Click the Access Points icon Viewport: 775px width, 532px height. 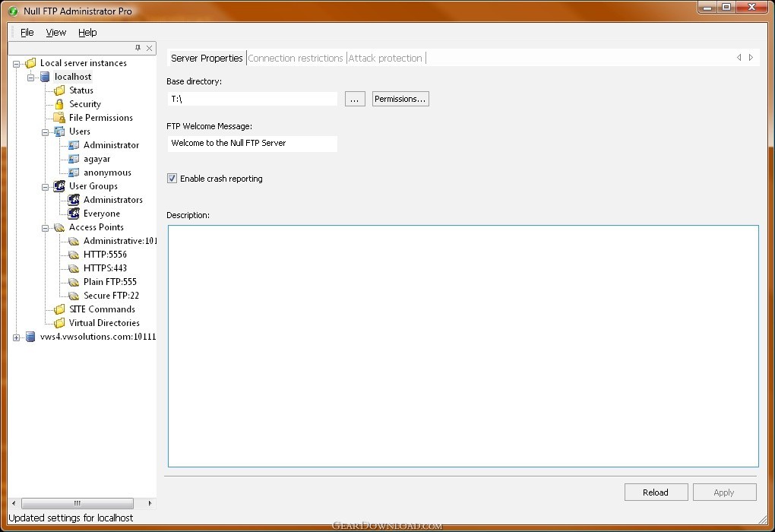pos(59,227)
